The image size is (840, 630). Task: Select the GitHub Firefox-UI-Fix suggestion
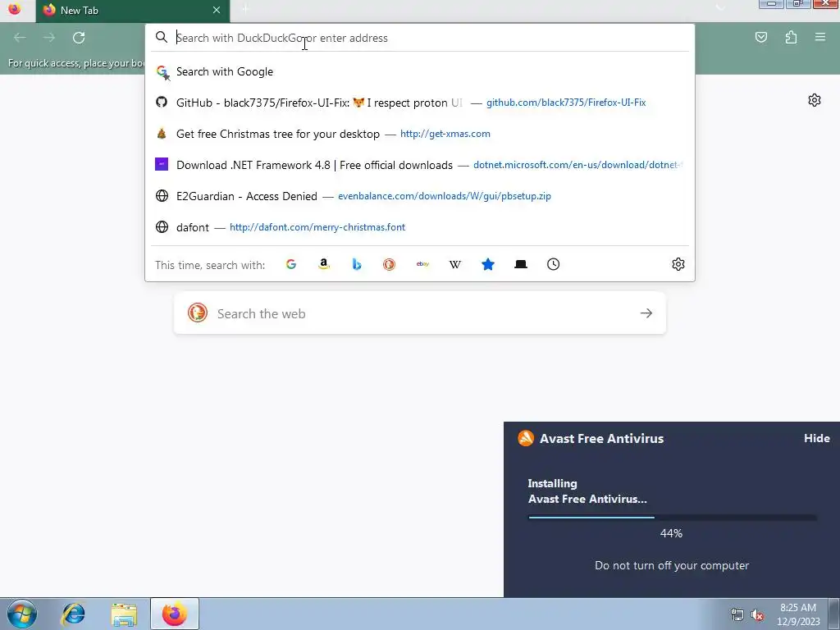[420, 103]
